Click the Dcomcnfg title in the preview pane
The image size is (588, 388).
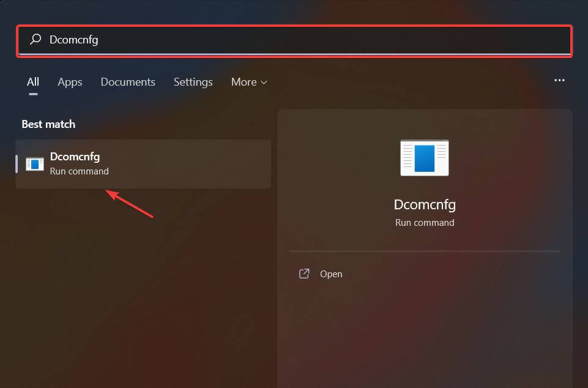tap(424, 204)
